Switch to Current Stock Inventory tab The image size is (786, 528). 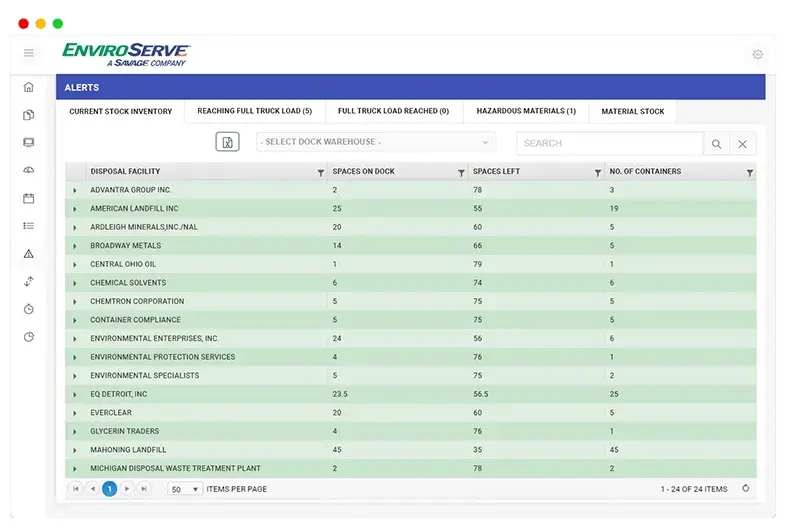(x=120, y=111)
